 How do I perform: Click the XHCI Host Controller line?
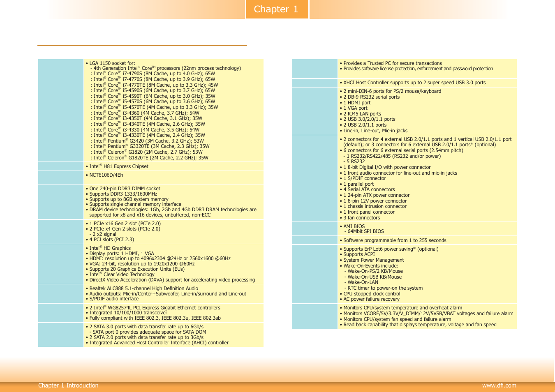[413, 83]
